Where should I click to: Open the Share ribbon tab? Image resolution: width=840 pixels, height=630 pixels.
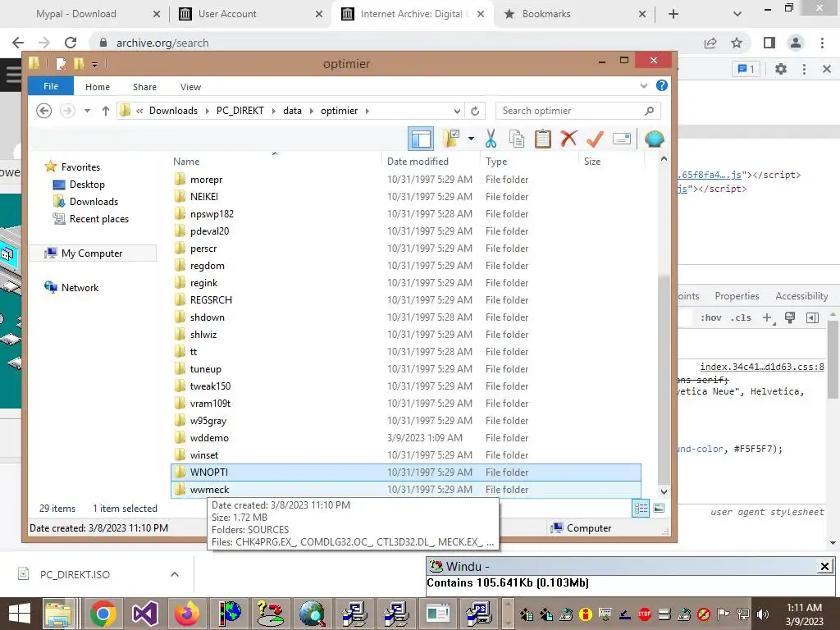[x=144, y=87]
